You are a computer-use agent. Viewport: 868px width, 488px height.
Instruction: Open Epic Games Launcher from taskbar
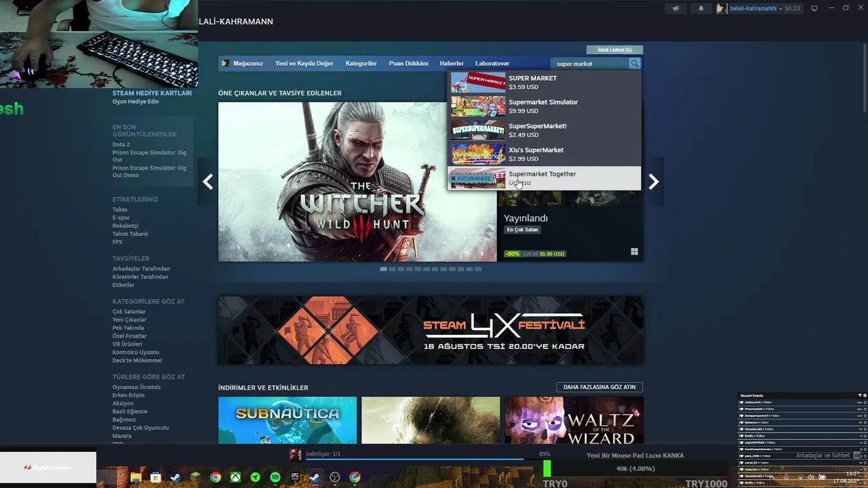[295, 477]
